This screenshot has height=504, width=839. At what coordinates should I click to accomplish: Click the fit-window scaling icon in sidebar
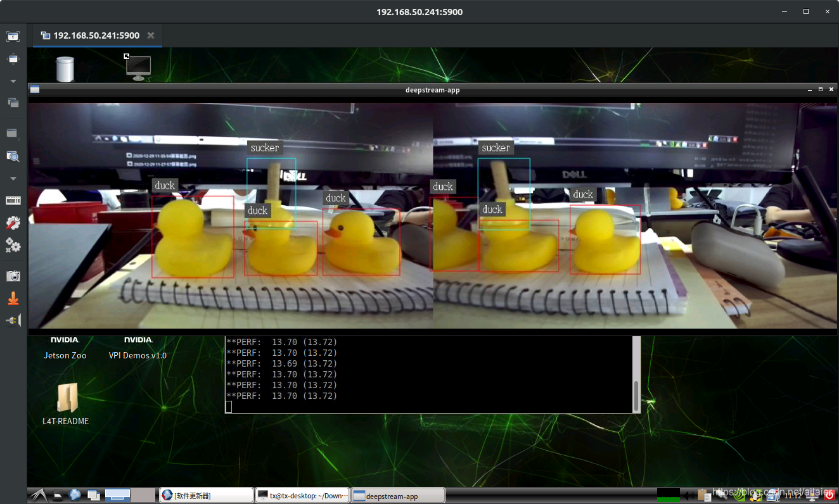tap(13, 59)
